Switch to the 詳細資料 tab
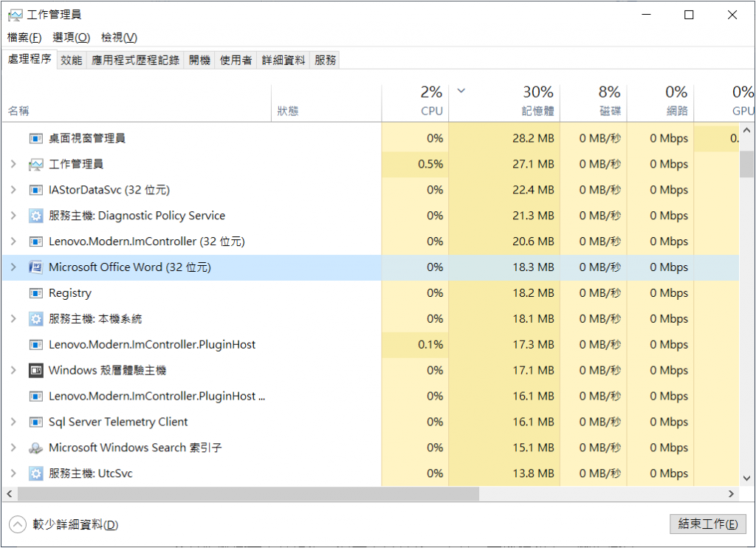The width and height of the screenshot is (756, 548). [x=283, y=61]
